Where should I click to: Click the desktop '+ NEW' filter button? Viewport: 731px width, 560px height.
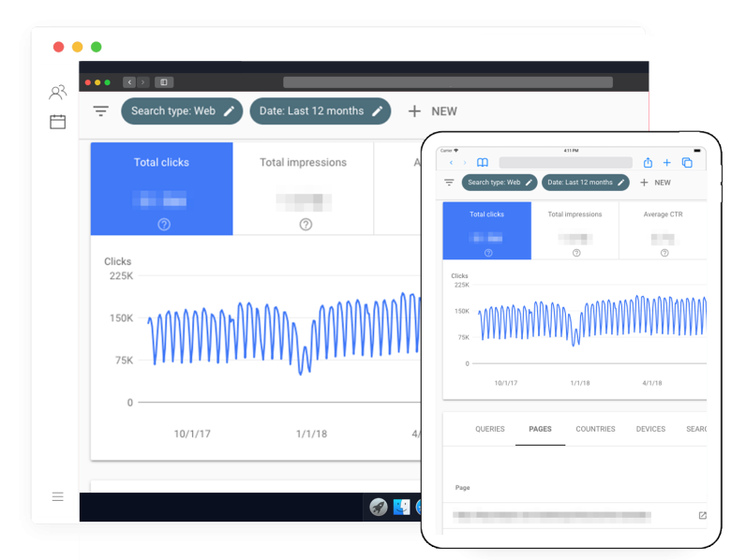click(432, 111)
